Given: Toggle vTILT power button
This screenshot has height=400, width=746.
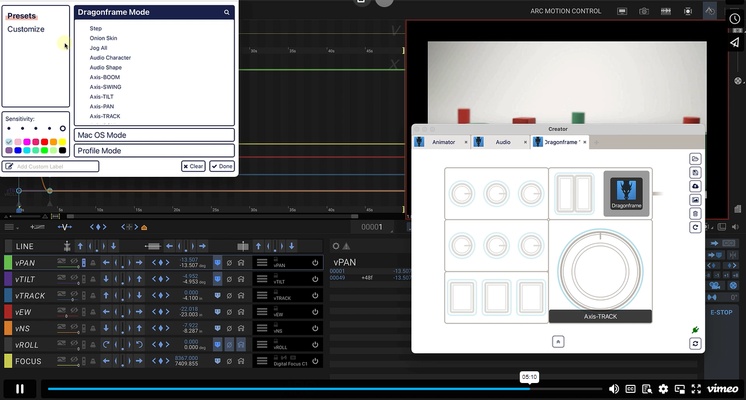Looking at the screenshot, I should pyautogui.click(x=315, y=279).
